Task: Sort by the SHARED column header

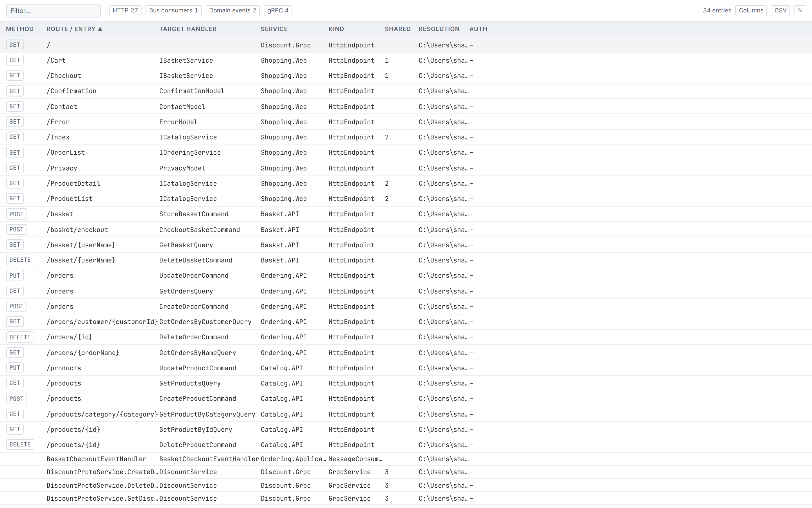Action: click(x=398, y=29)
